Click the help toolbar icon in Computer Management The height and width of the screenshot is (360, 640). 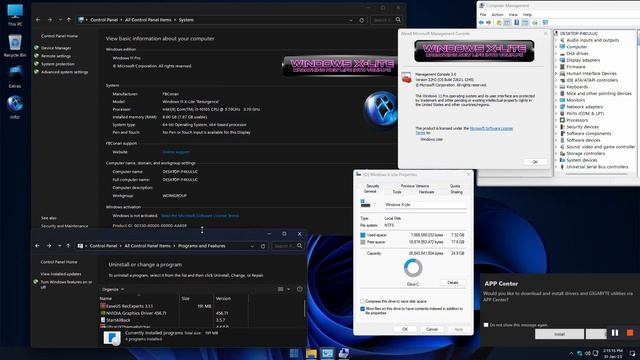[516, 22]
